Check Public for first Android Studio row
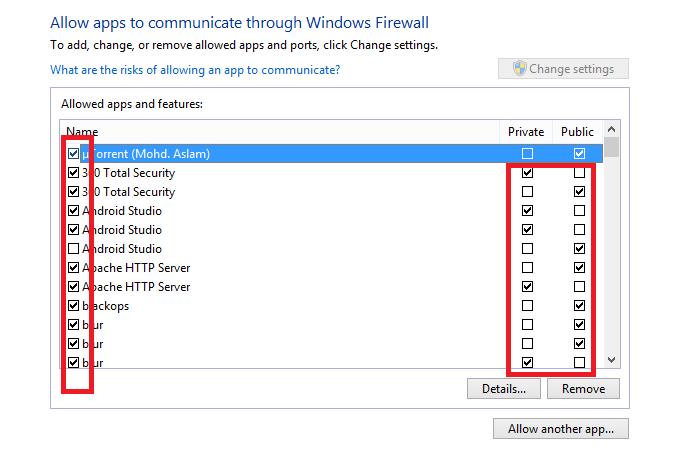This screenshot has height=467, width=673. click(x=579, y=211)
